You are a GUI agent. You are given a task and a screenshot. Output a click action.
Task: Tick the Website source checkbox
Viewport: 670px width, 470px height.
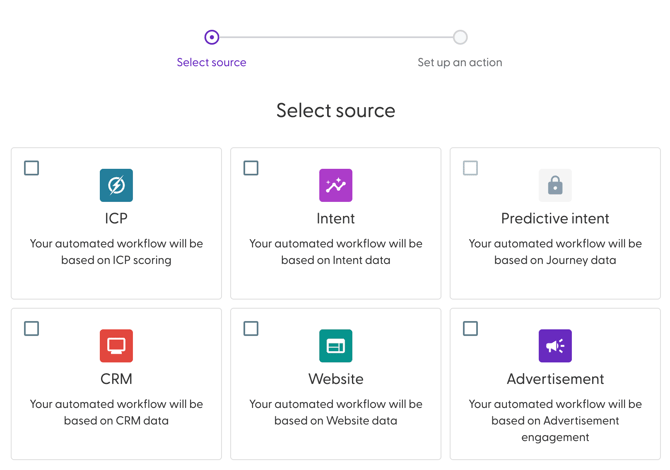point(251,329)
